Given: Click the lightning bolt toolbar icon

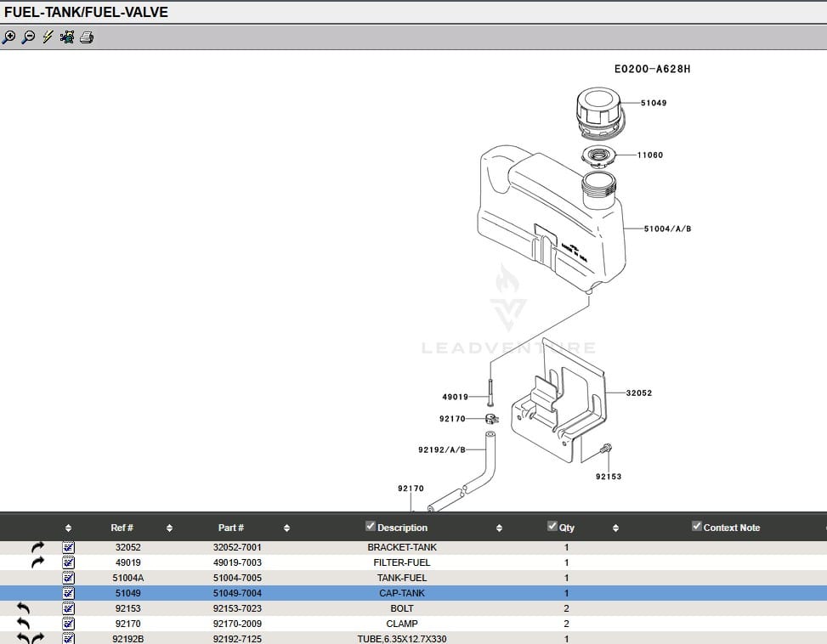Looking at the screenshot, I should pyautogui.click(x=48, y=37).
